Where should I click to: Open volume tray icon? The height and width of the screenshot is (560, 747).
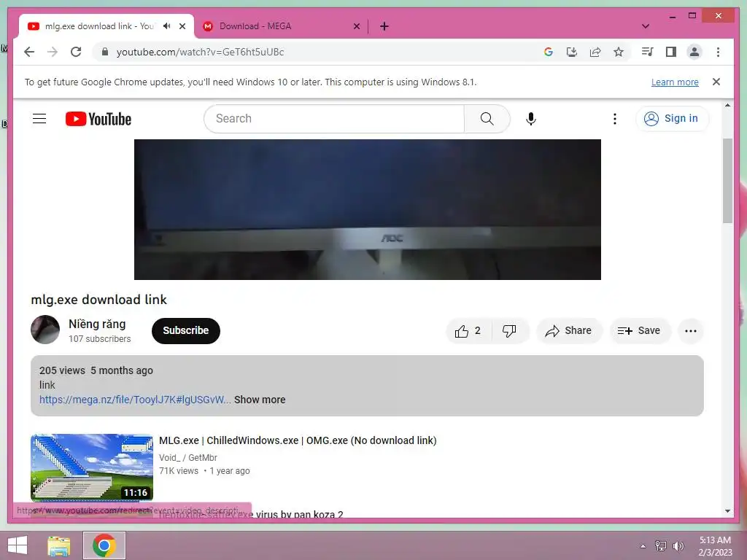pos(678,545)
